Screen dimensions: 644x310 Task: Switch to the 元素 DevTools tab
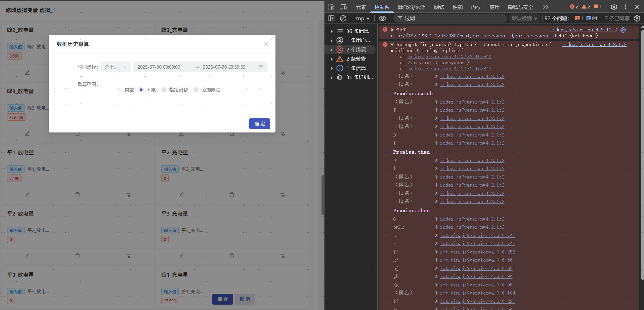(x=361, y=7)
